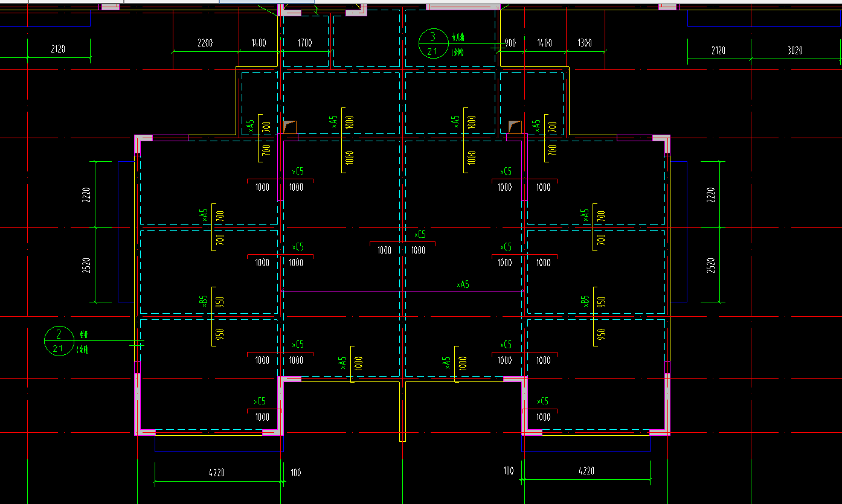842x504 pixels.
Task: Click the 1400 dimension between 2200 and 1700
Action: 259,43
